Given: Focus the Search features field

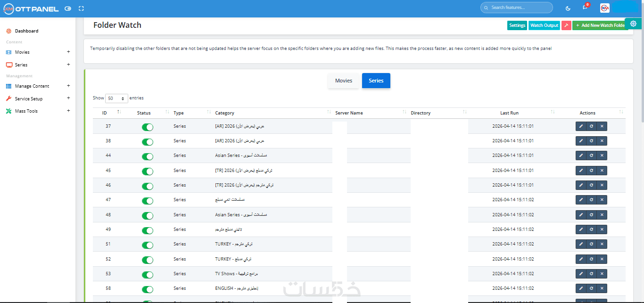Looking at the screenshot, I should (517, 8).
